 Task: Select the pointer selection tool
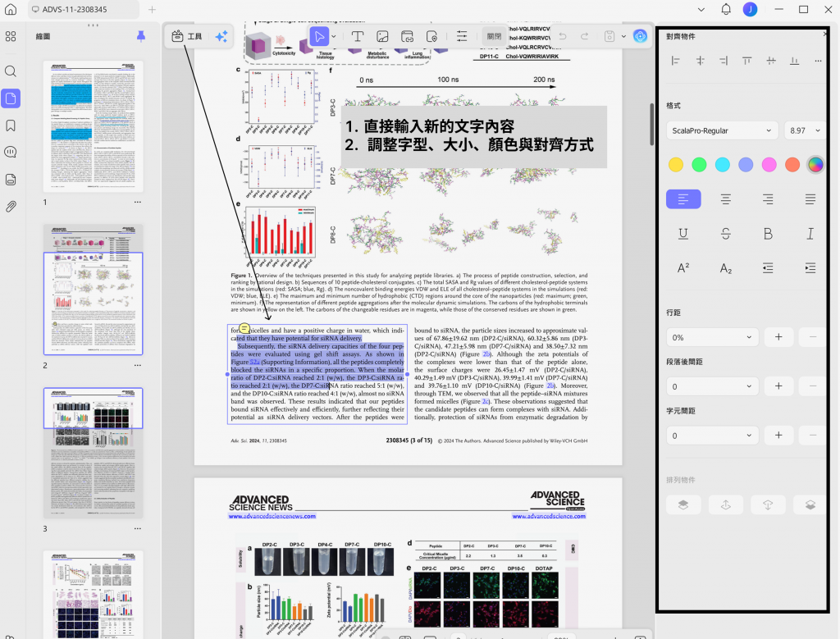(x=319, y=36)
